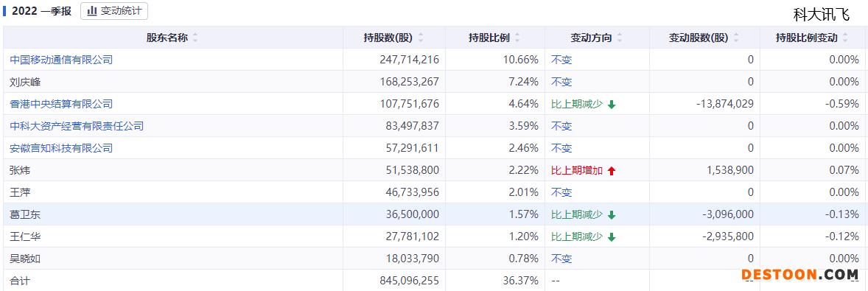
Task: Click changed shares value 1,538,900
Action: 730,170
